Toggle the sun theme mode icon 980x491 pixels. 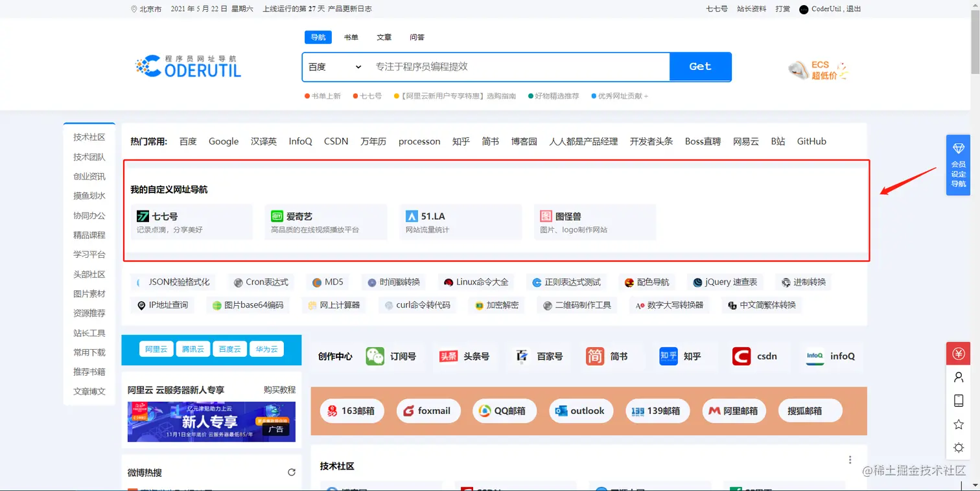pos(959,448)
